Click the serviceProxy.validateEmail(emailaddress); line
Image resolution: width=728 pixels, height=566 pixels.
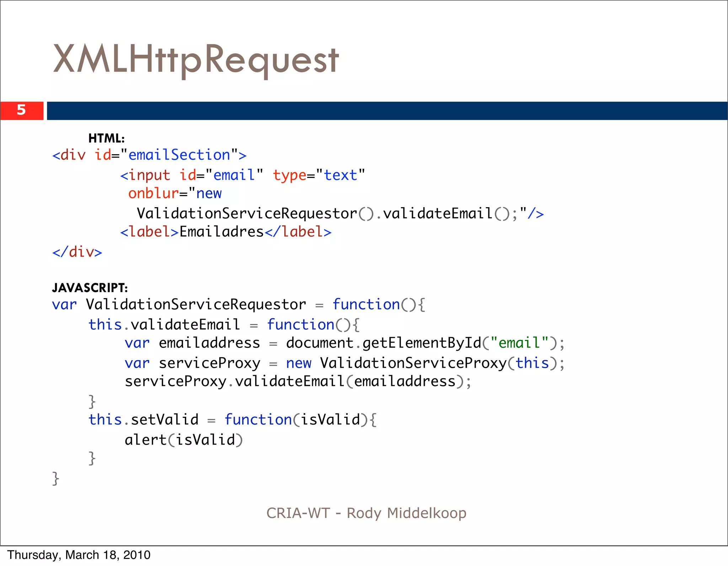(298, 382)
